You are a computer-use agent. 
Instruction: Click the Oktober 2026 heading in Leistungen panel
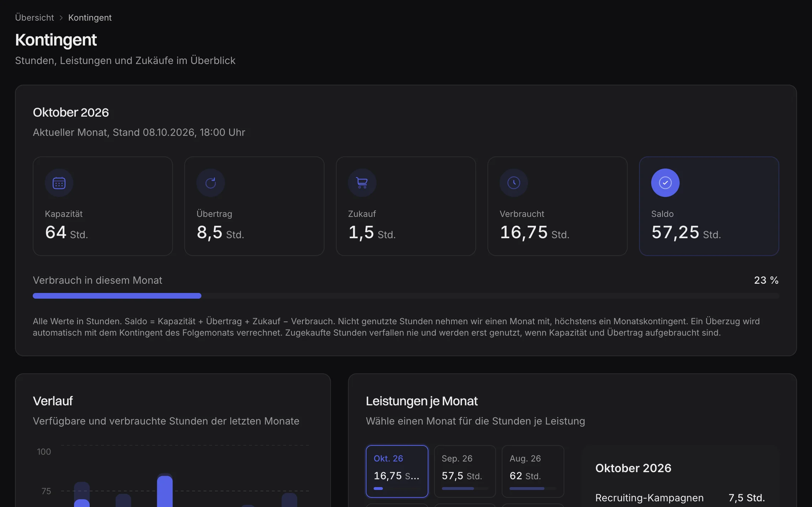(x=633, y=468)
